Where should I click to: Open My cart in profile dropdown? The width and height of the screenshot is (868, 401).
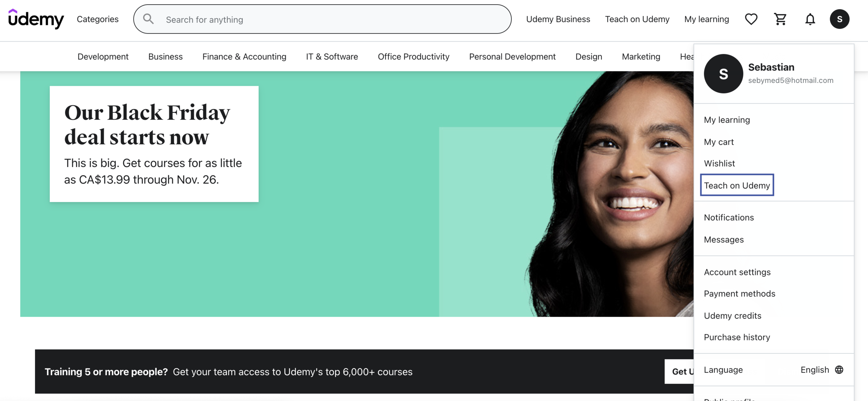click(719, 142)
